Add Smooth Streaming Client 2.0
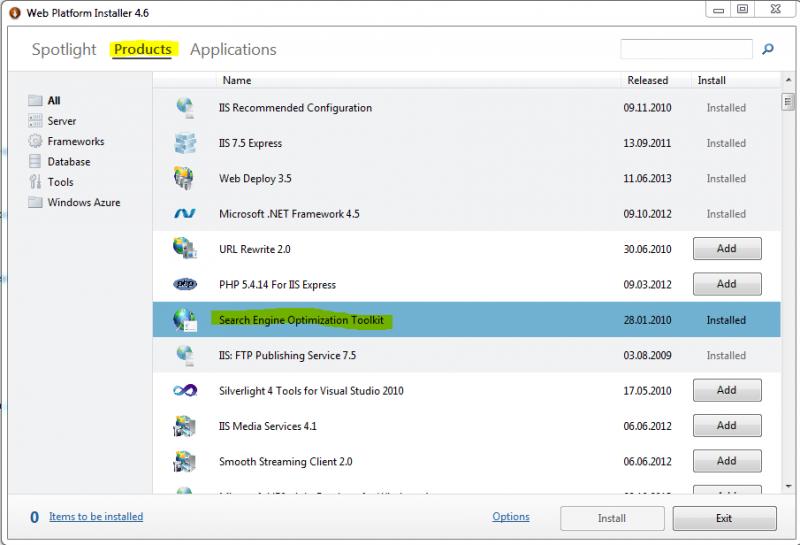The width and height of the screenshot is (800, 545). 727,461
